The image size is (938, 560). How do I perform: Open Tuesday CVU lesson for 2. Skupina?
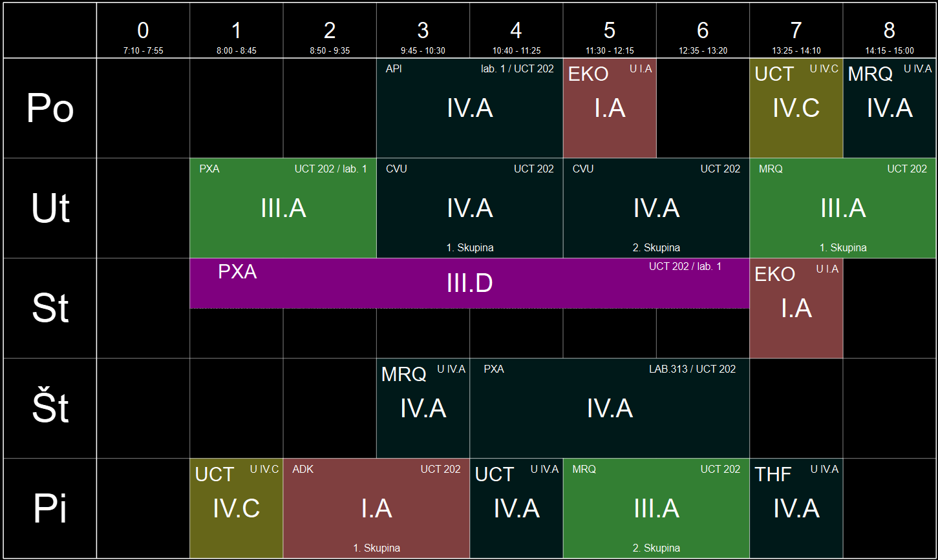(x=656, y=209)
